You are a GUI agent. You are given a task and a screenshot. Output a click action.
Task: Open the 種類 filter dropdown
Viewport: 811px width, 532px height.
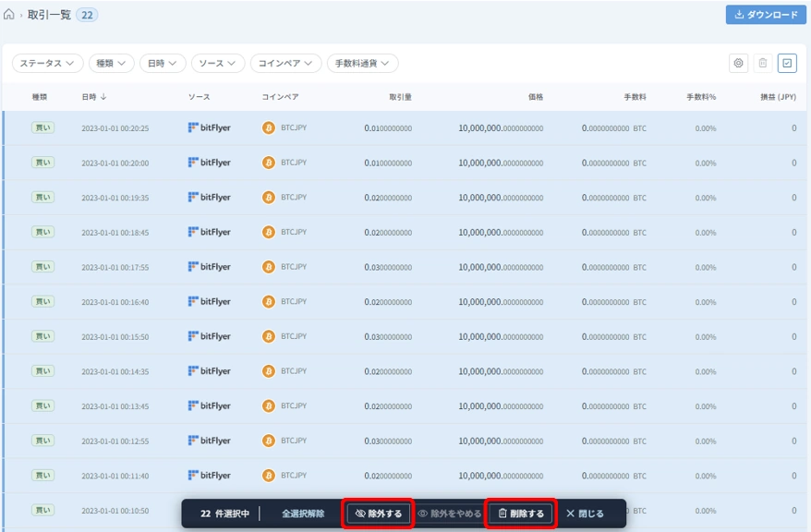[111, 63]
